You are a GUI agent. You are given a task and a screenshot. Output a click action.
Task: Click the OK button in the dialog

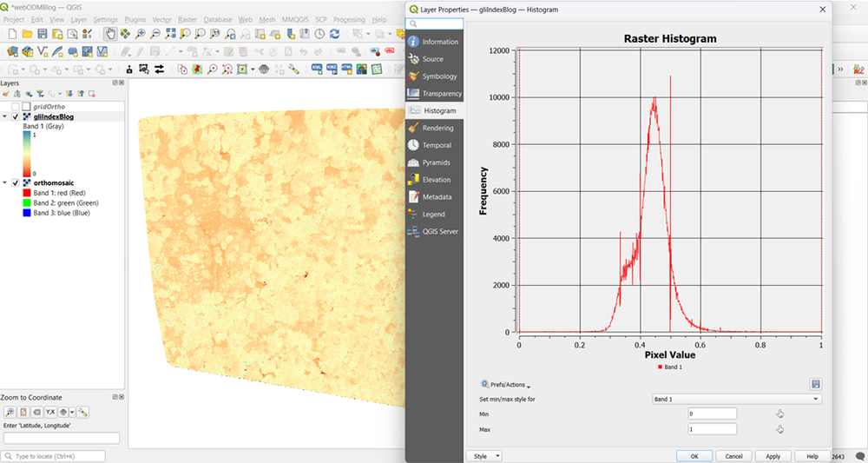(694, 456)
